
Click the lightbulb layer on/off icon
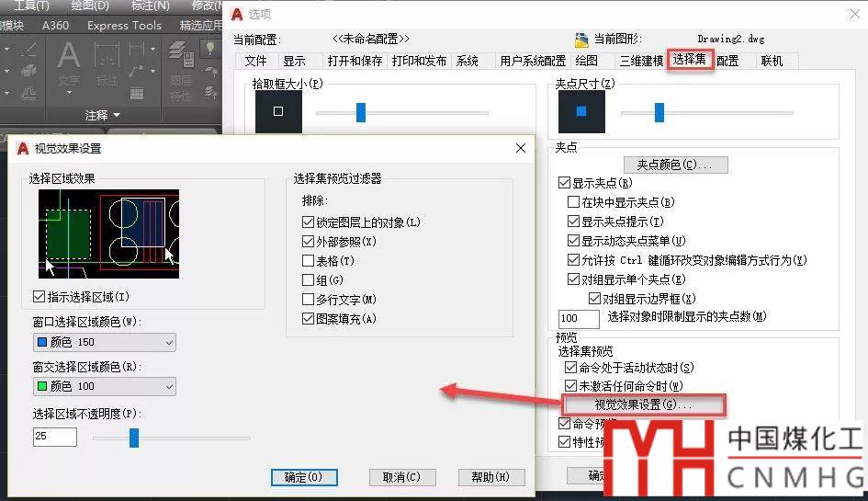(210, 49)
